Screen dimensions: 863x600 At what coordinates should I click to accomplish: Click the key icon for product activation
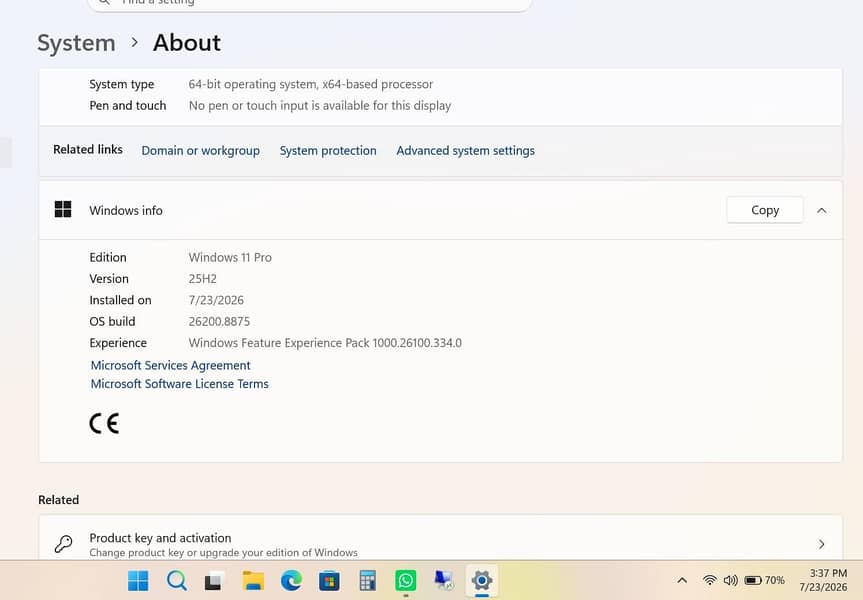[63, 544]
